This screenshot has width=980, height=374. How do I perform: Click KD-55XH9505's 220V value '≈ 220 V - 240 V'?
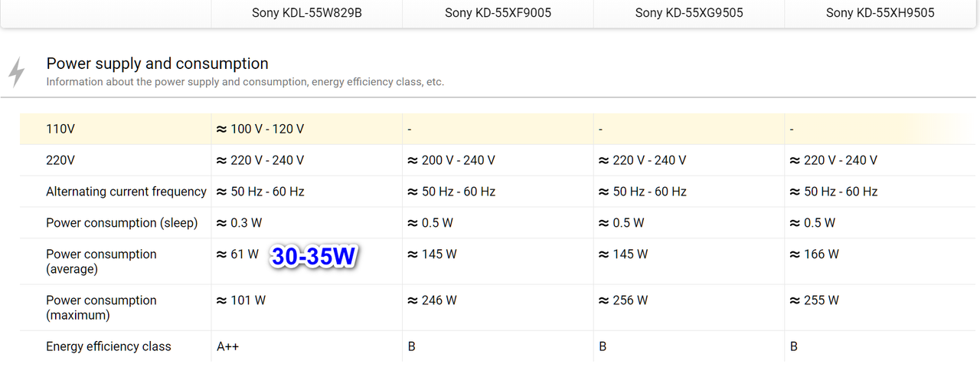tap(834, 160)
